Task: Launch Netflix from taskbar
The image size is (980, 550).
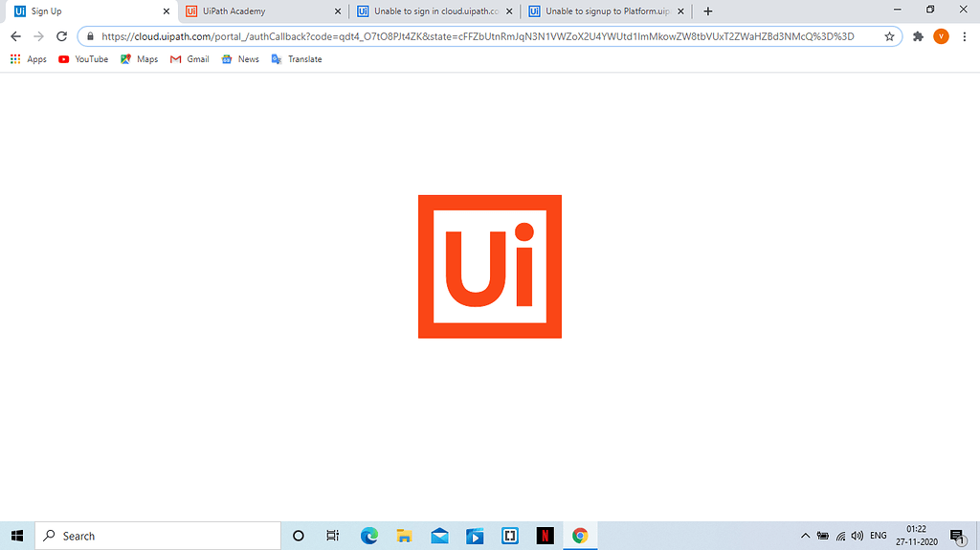Action: pyautogui.click(x=545, y=536)
